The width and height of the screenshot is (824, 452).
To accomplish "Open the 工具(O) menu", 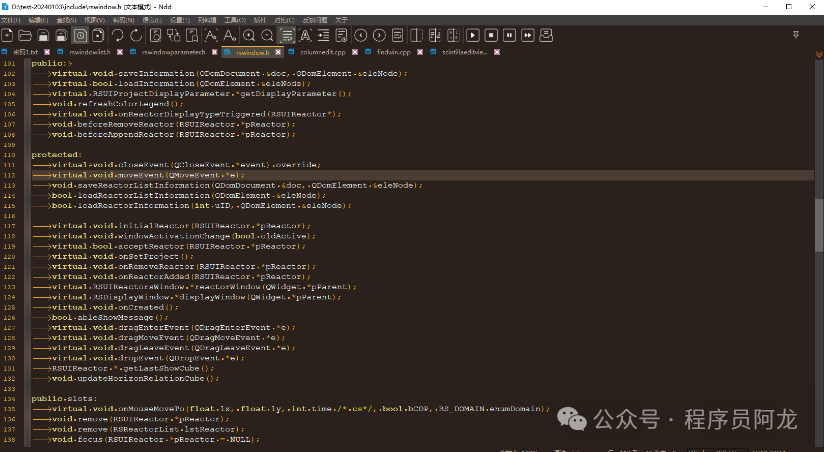I will [x=233, y=20].
